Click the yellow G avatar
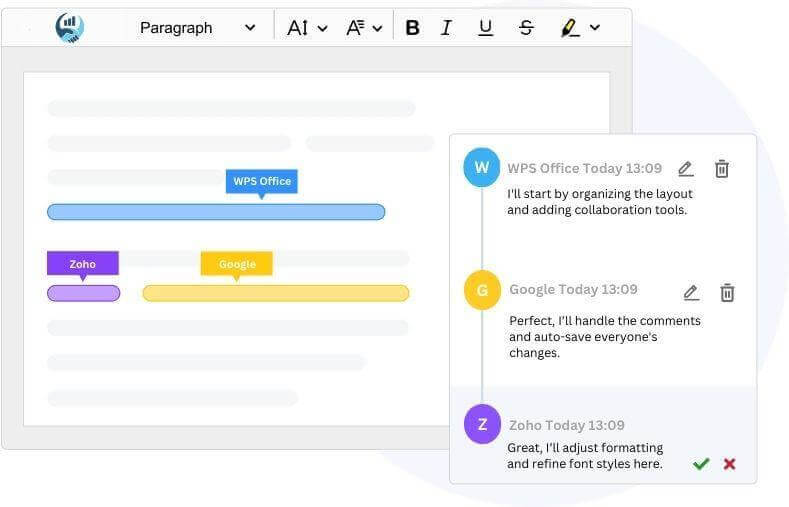The image size is (789, 507). point(482,290)
